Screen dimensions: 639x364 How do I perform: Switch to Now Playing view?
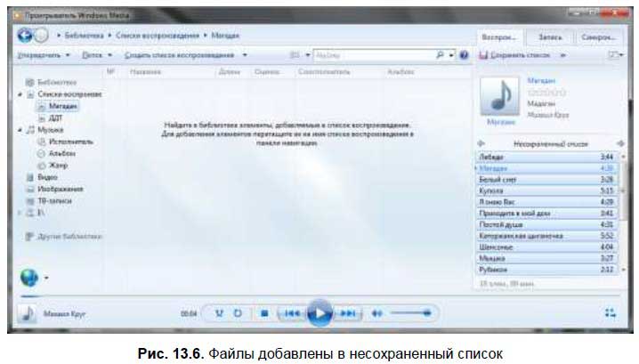click(x=610, y=313)
